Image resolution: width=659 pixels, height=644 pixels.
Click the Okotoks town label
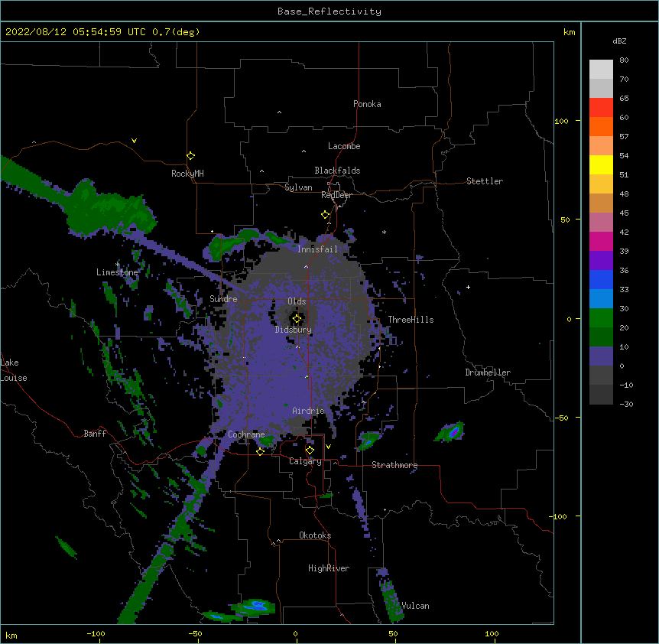(x=315, y=535)
